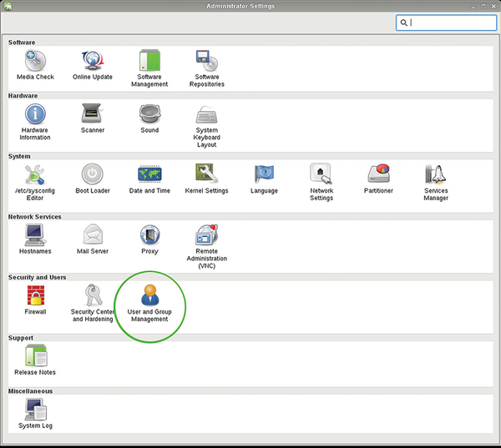Screen dimensions: 501x448
Task: Open the Language module
Action: [x=264, y=179]
